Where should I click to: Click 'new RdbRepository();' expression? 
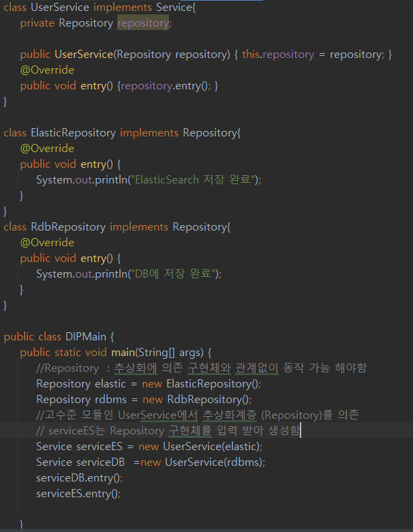(197, 399)
